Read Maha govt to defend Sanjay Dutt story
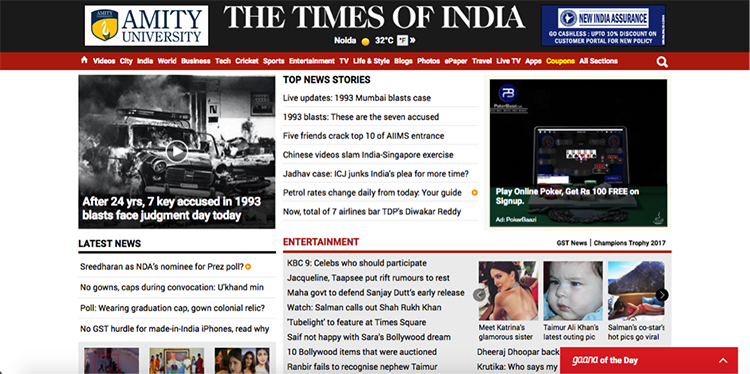The width and height of the screenshot is (750, 374). pyautogui.click(x=375, y=293)
